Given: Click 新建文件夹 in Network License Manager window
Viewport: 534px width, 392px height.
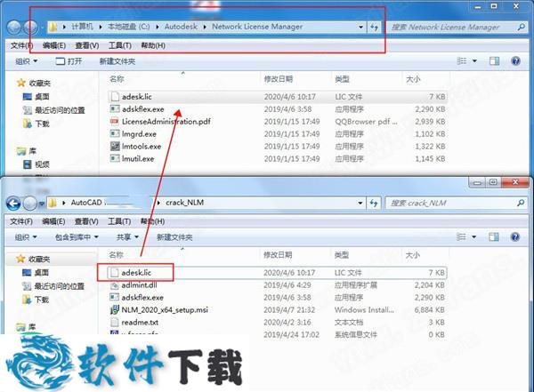Looking at the screenshot, I should (x=117, y=61).
